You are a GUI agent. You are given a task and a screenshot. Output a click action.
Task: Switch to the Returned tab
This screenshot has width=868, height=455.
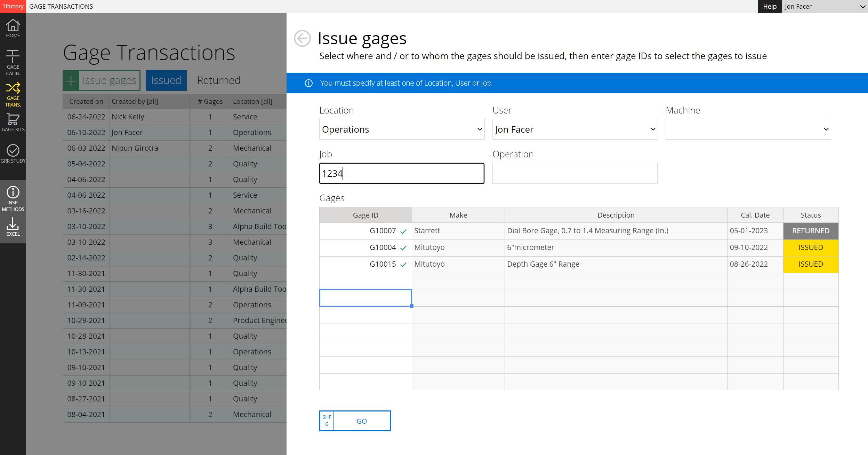coord(219,80)
